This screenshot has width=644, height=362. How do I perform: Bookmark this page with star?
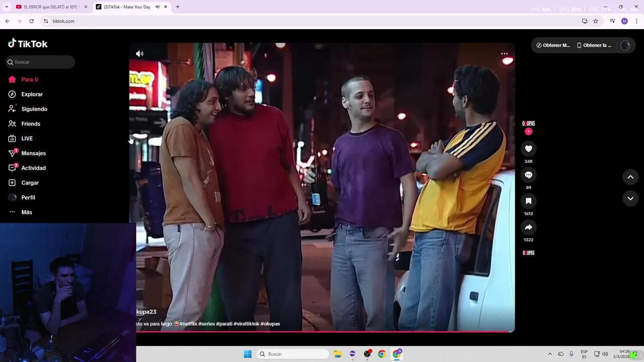(x=596, y=21)
